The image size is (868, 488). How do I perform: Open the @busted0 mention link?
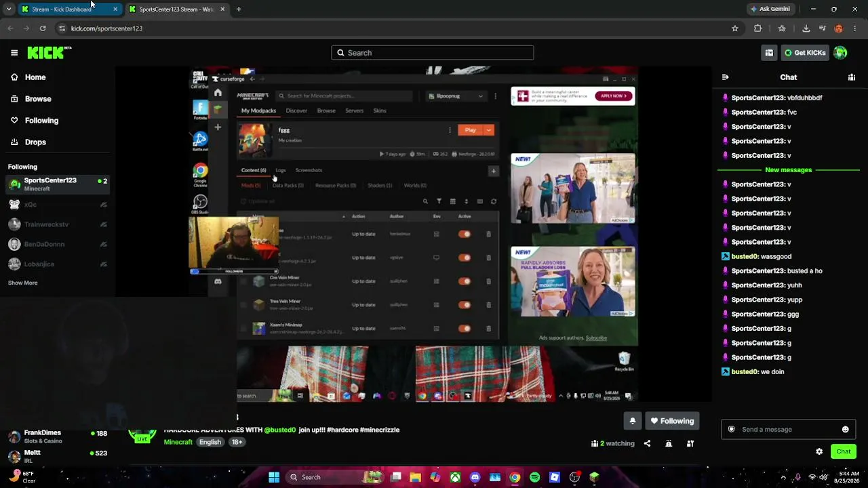[280, 430]
